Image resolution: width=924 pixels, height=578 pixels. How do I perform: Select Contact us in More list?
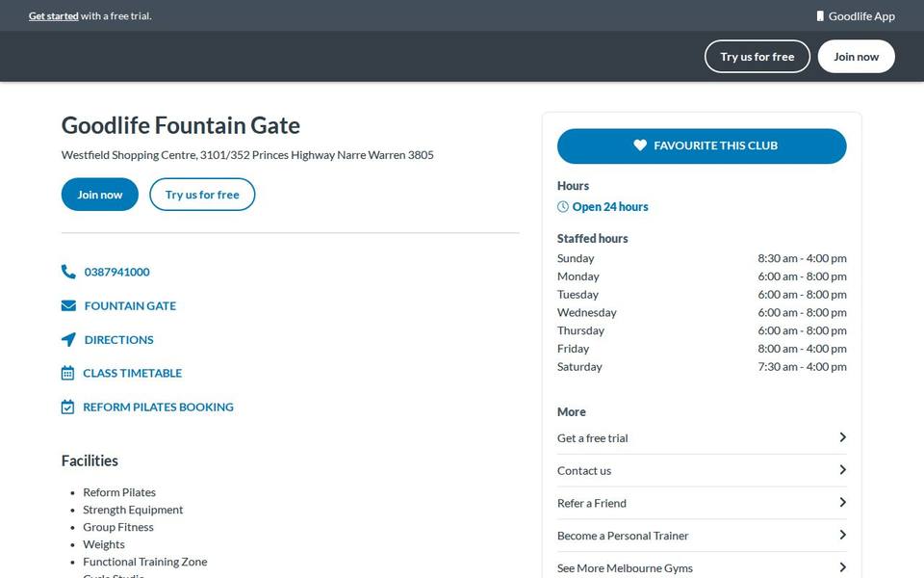tap(702, 471)
